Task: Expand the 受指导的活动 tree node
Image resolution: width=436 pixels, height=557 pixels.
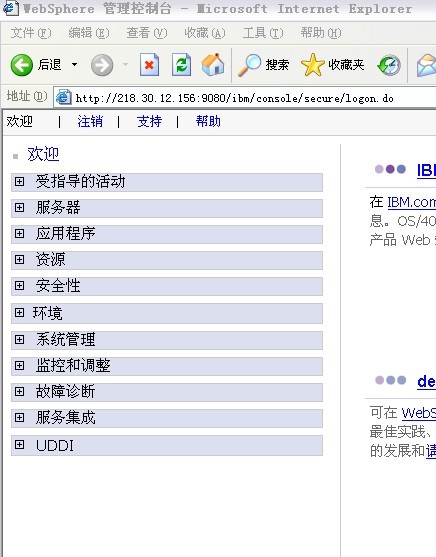Action: [x=20, y=182]
